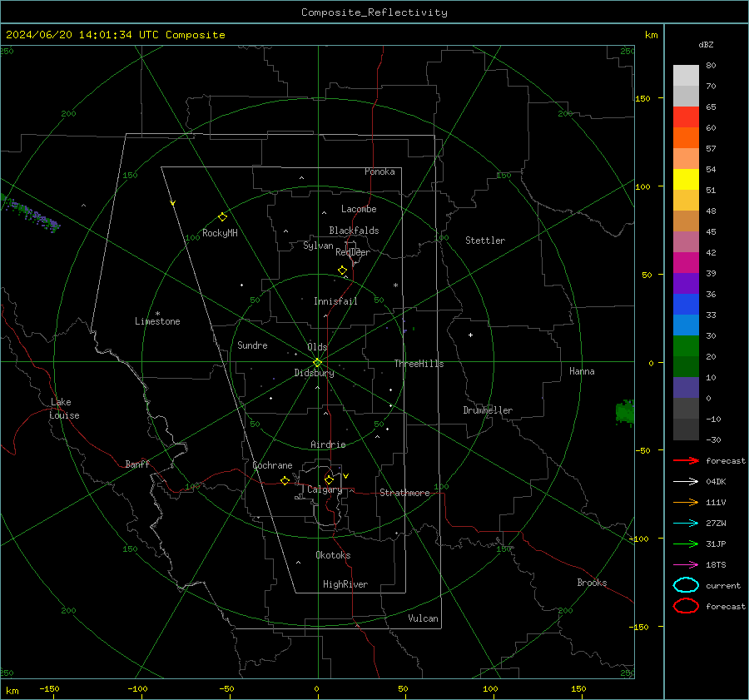Click the yellow diamond marker at RockyMH
749x700 pixels.
[222, 217]
